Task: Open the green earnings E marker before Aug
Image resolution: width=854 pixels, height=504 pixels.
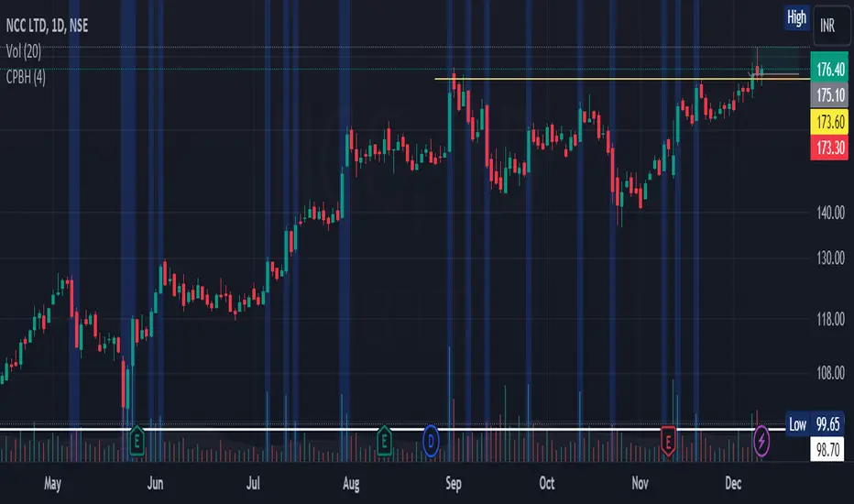Action: (384, 440)
